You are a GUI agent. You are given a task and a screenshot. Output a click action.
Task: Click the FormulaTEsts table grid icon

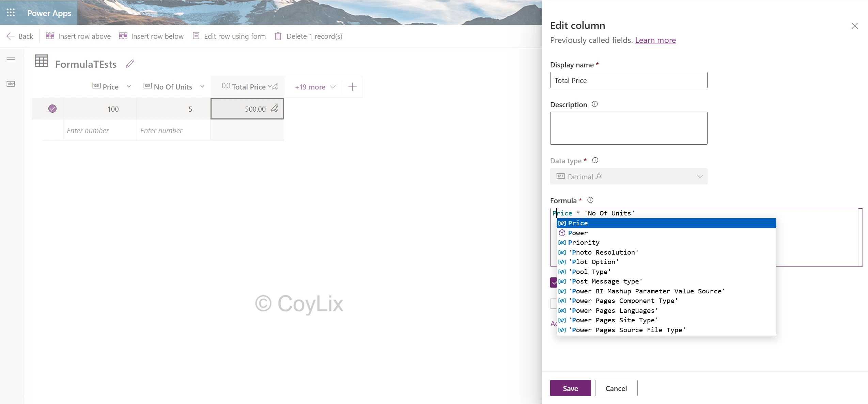point(42,61)
